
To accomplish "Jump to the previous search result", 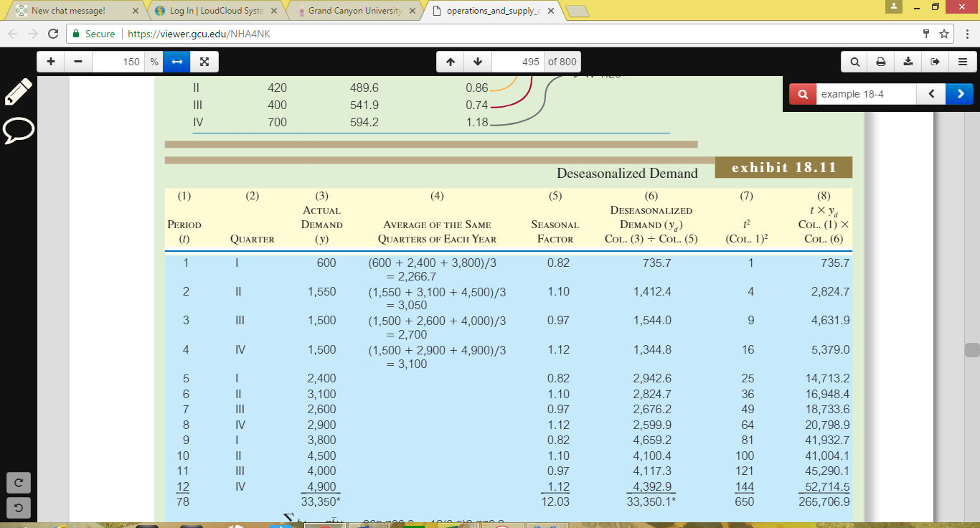I will [931, 94].
